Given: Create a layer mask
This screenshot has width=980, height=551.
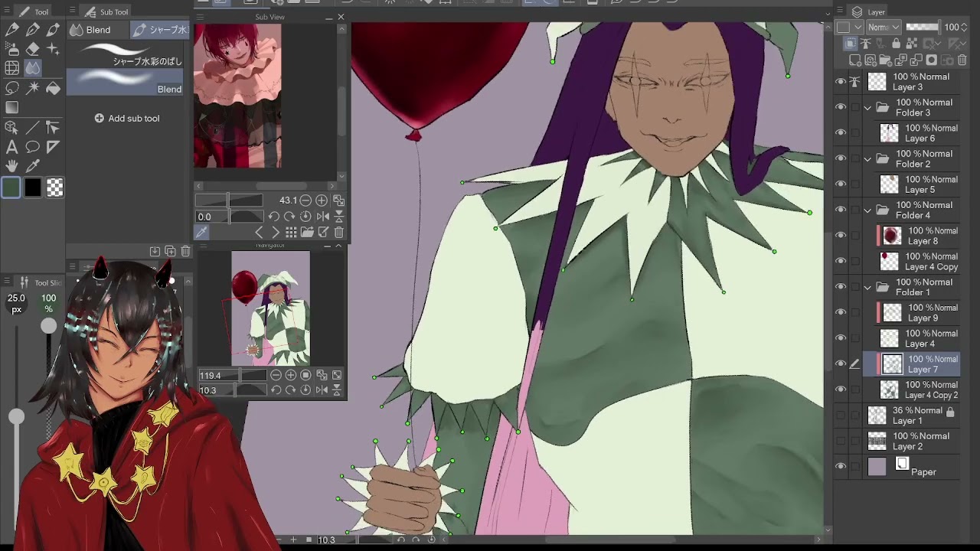Looking at the screenshot, I should (931, 60).
